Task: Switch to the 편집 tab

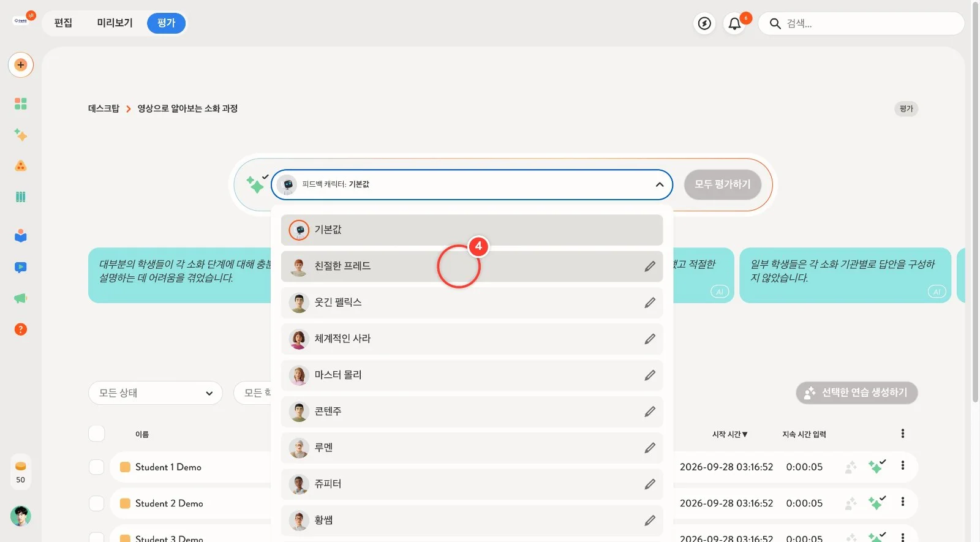Action: pos(63,23)
